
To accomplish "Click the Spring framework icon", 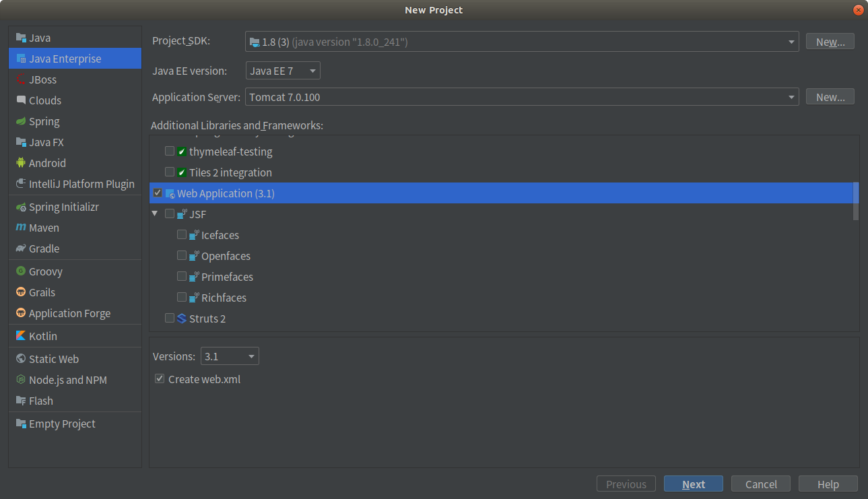I will (20, 121).
